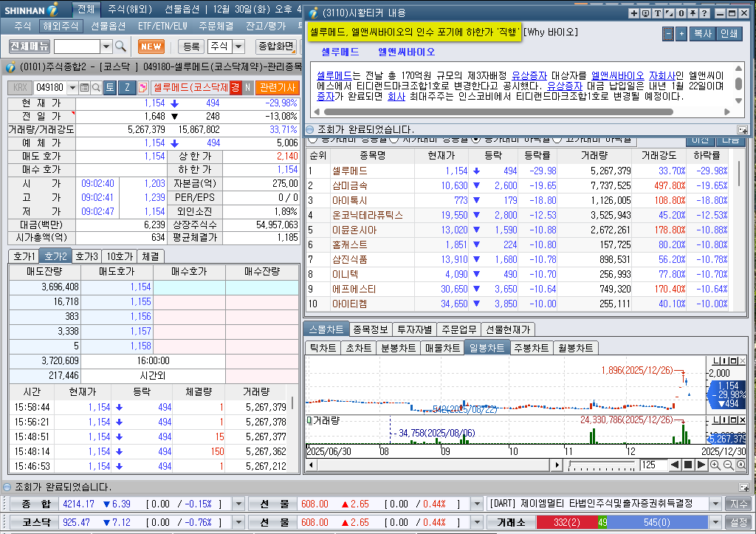Open dropdown after 코스닥 row 선물 values
Screen dimensions: 756x534
477,522
